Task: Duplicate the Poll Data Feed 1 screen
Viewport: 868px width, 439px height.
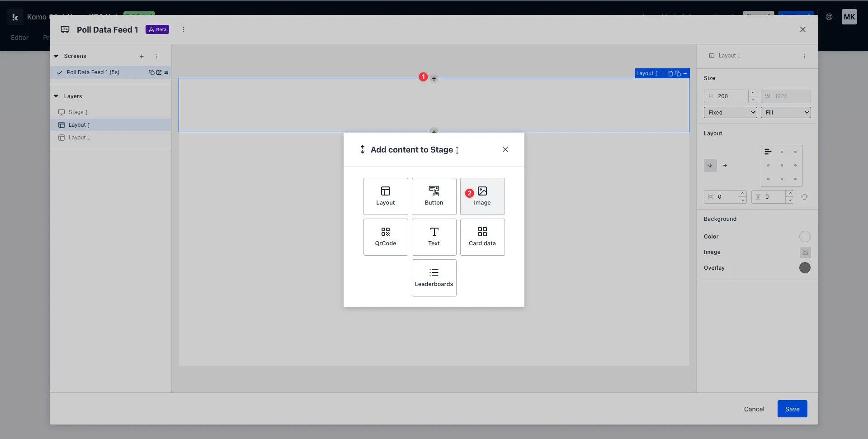Action: [x=151, y=72]
